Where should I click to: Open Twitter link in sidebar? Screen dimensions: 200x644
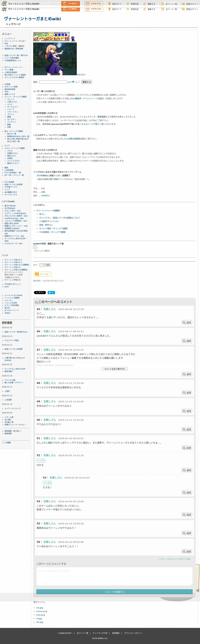7,313
